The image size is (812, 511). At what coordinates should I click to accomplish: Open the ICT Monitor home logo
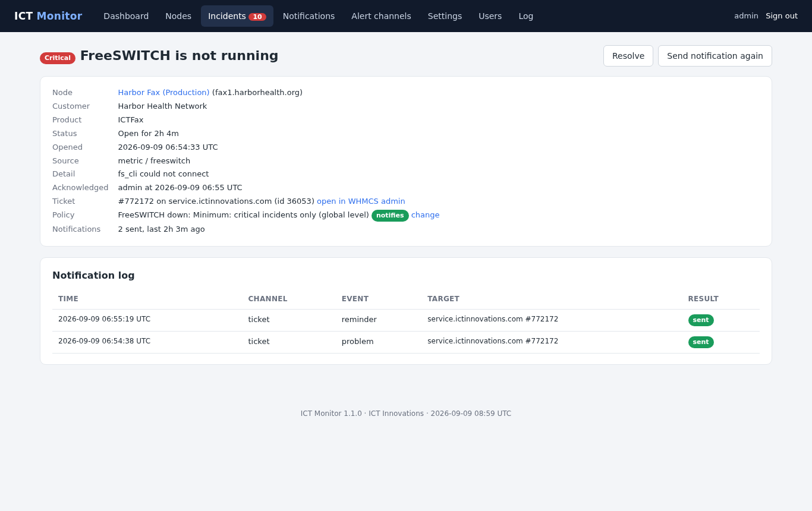click(x=48, y=16)
